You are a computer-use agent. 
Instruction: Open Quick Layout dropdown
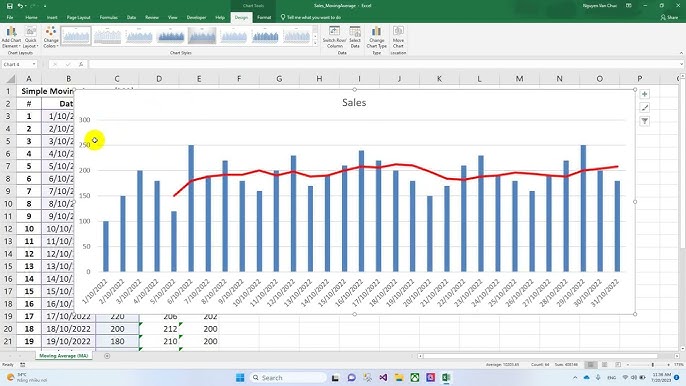tap(31, 37)
